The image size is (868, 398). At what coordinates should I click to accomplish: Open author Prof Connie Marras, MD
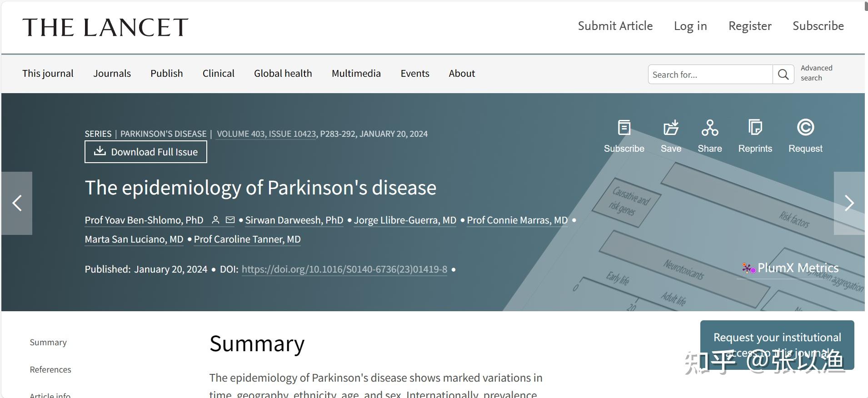(x=517, y=220)
